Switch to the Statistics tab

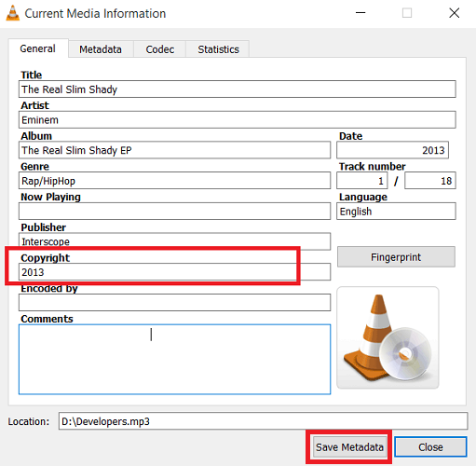[218, 49]
